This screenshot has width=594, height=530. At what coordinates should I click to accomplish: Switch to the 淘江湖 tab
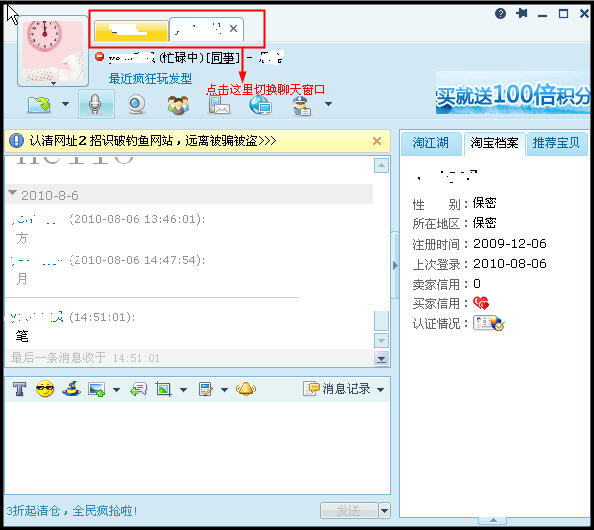point(431,143)
